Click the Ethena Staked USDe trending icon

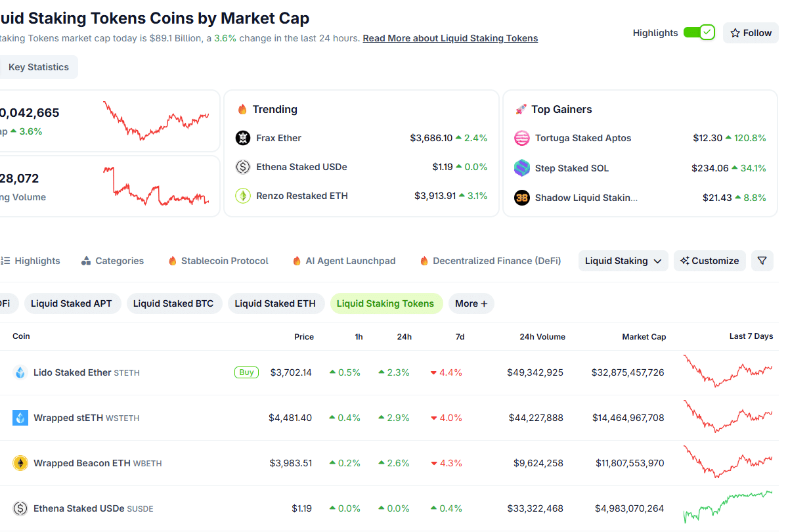pyautogui.click(x=243, y=167)
